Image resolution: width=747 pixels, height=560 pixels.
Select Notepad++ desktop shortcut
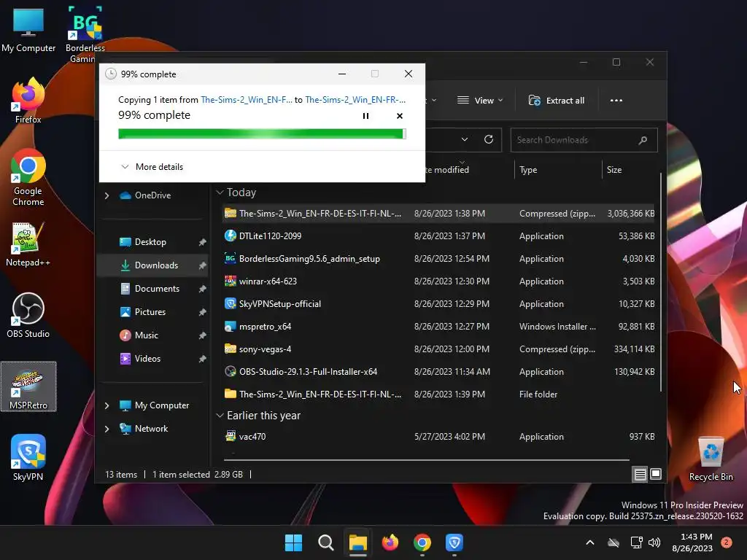28,244
